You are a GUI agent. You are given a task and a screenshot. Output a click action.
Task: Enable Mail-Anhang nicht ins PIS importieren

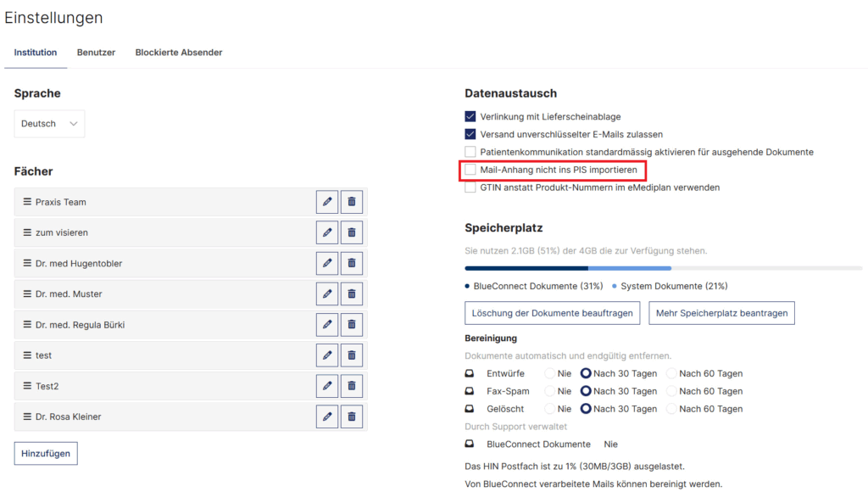[470, 170]
